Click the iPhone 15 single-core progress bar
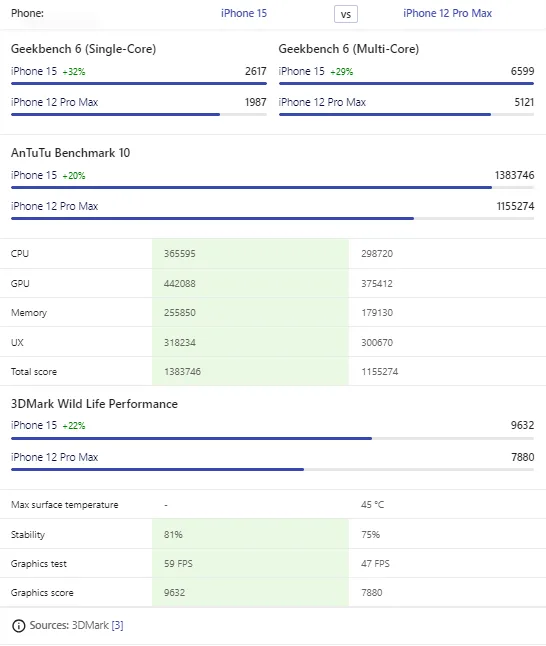 139,83
